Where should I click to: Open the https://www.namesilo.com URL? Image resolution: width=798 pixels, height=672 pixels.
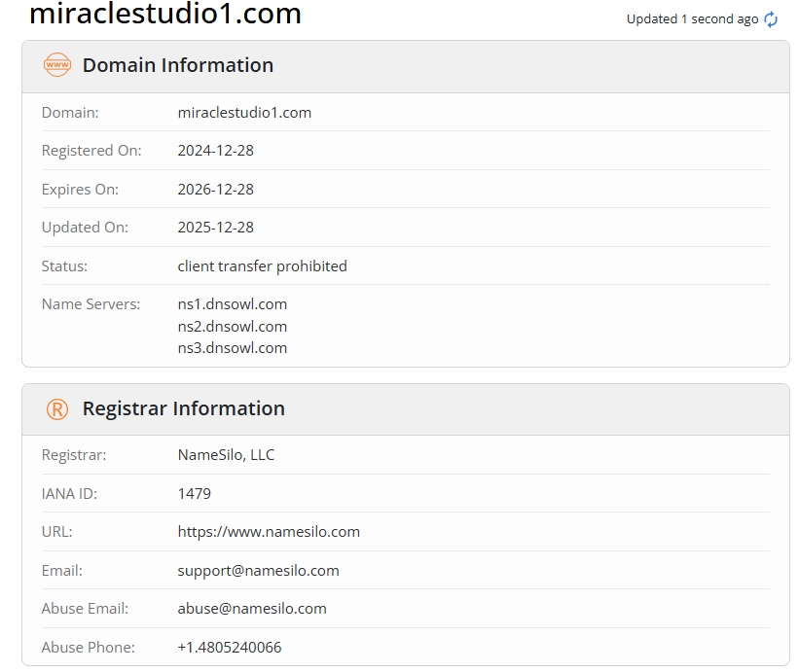pos(269,532)
